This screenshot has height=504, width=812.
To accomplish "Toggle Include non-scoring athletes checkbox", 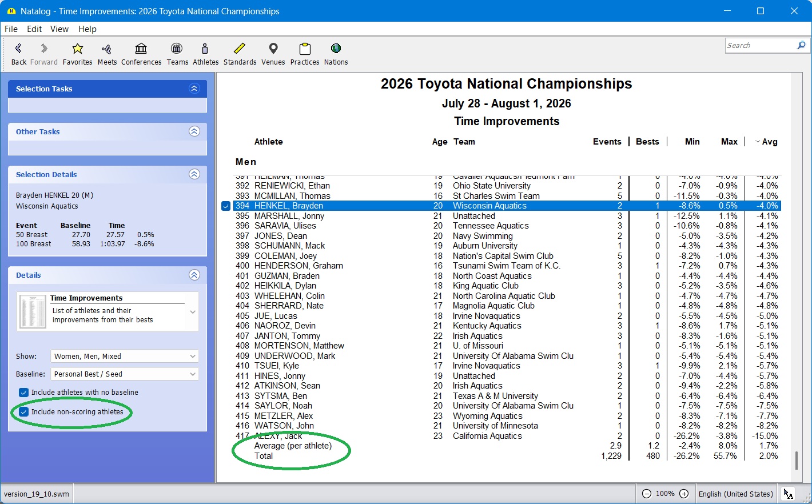I will (x=23, y=412).
